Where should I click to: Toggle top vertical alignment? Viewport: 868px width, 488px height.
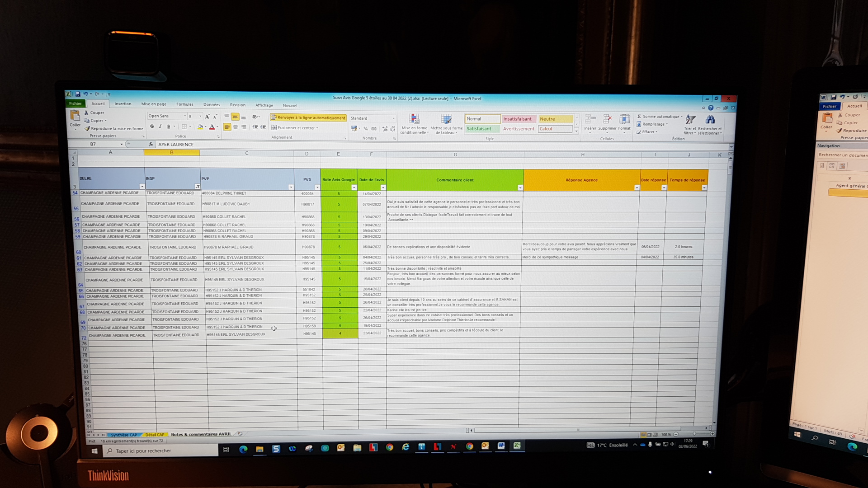point(227,117)
